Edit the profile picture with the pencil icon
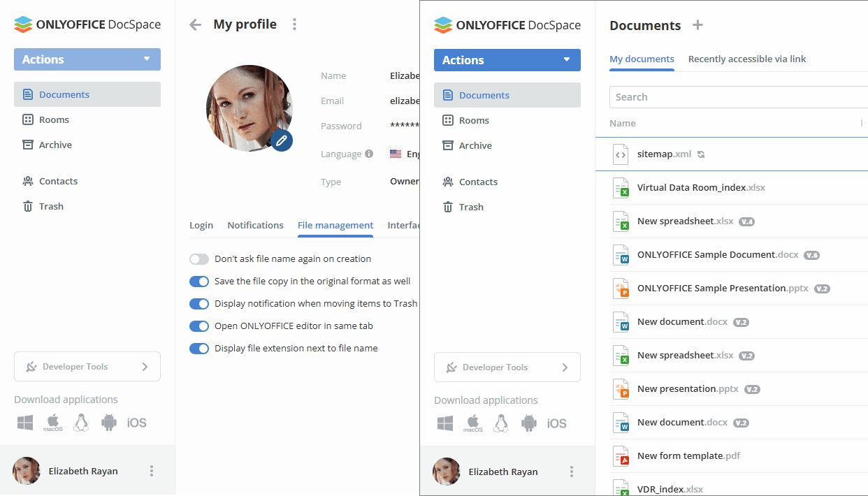 coord(282,140)
